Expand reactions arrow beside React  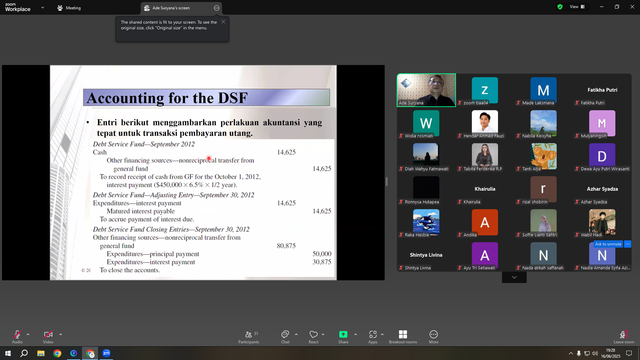(323, 334)
